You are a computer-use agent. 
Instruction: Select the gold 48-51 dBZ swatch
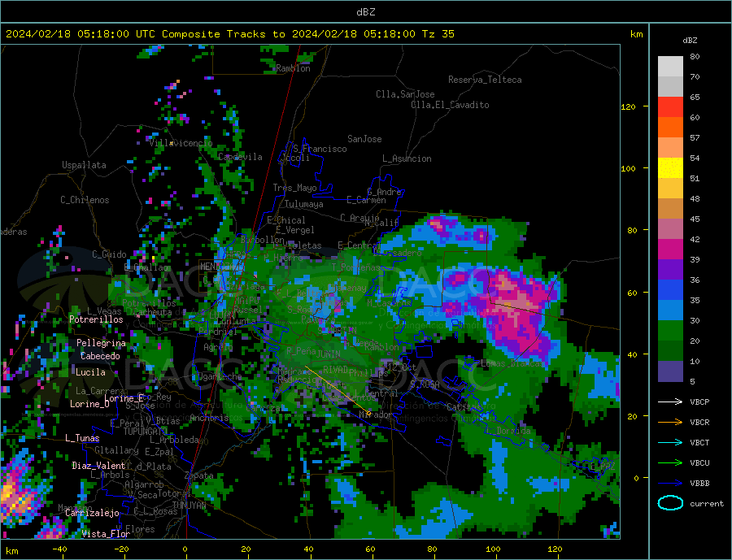670,188
